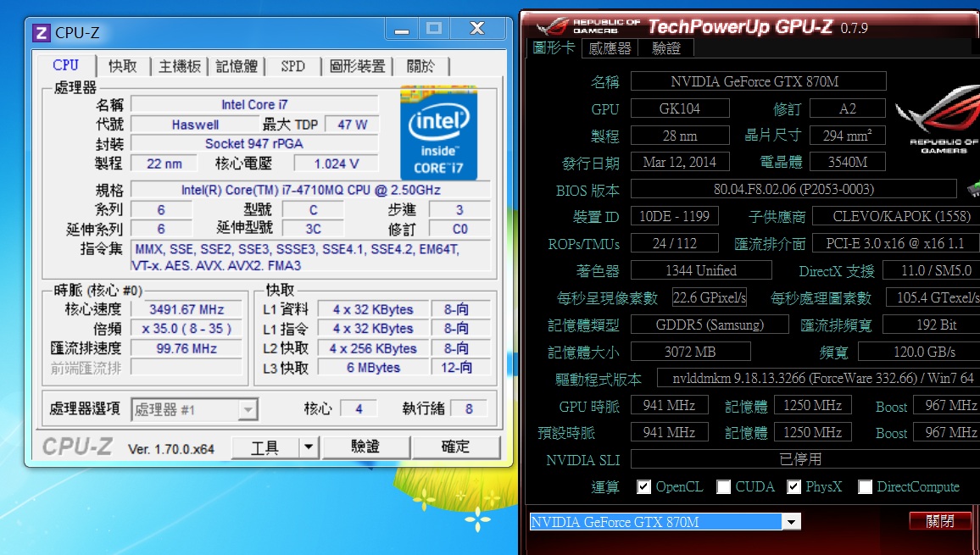Click the 22.6 GPixel/s fill rate value
Viewport: 980px width, 555px height.
click(710, 297)
